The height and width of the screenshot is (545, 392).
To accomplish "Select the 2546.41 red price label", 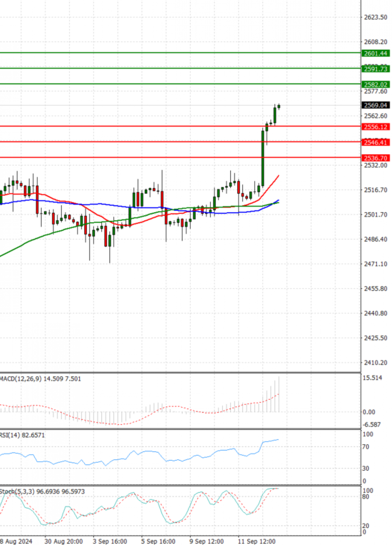I will [x=375, y=142].
